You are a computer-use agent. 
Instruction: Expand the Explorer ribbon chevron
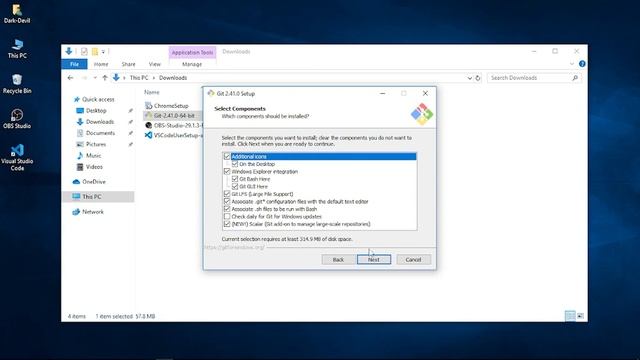coord(572,64)
